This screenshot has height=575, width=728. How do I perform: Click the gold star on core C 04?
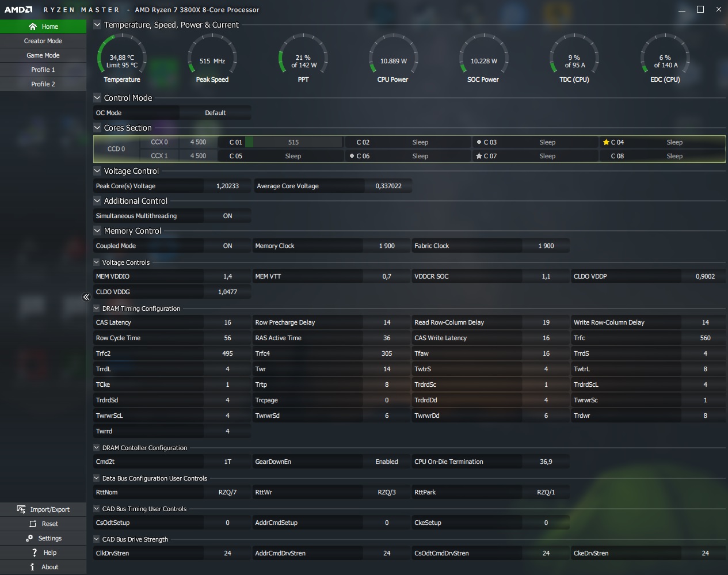pyautogui.click(x=606, y=142)
